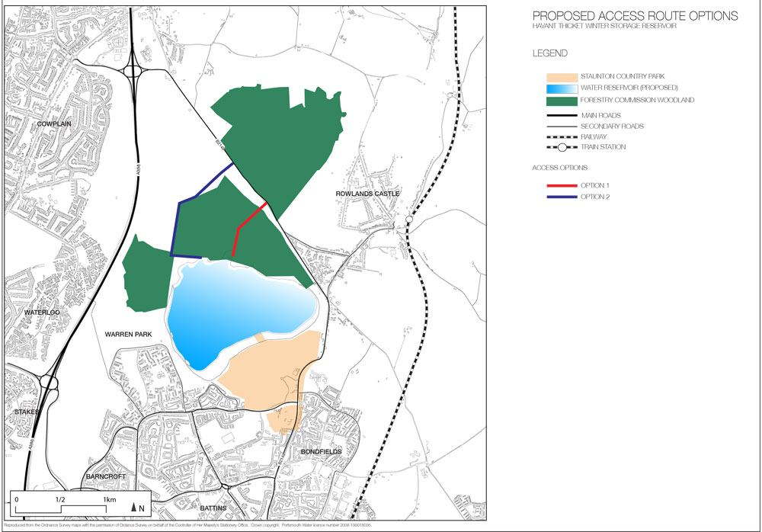The image size is (762, 532).
Task: Click 'TRAIN STATION' legend text
Action: point(603,147)
